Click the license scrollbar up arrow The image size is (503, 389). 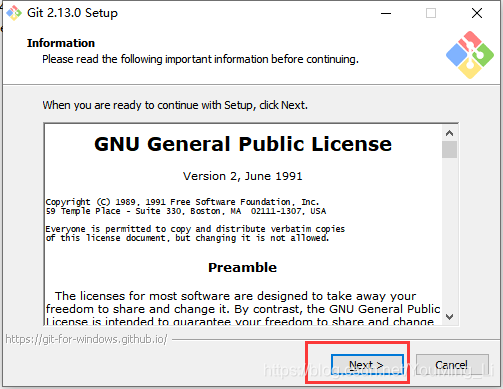coord(449,133)
